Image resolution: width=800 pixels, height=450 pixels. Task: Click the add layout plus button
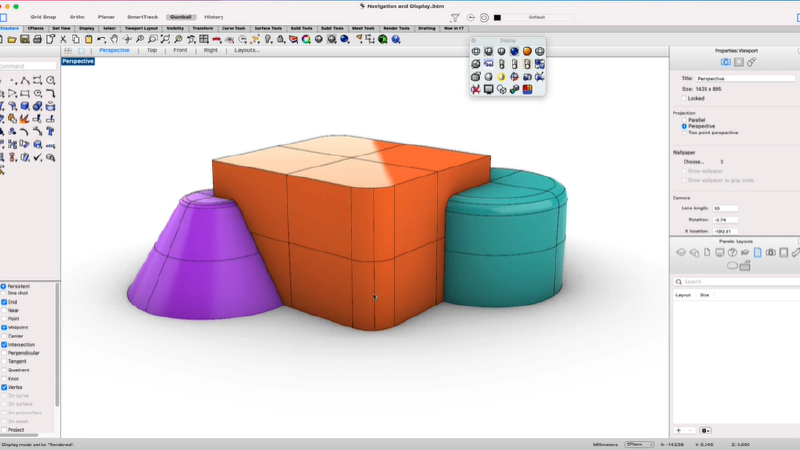point(679,430)
